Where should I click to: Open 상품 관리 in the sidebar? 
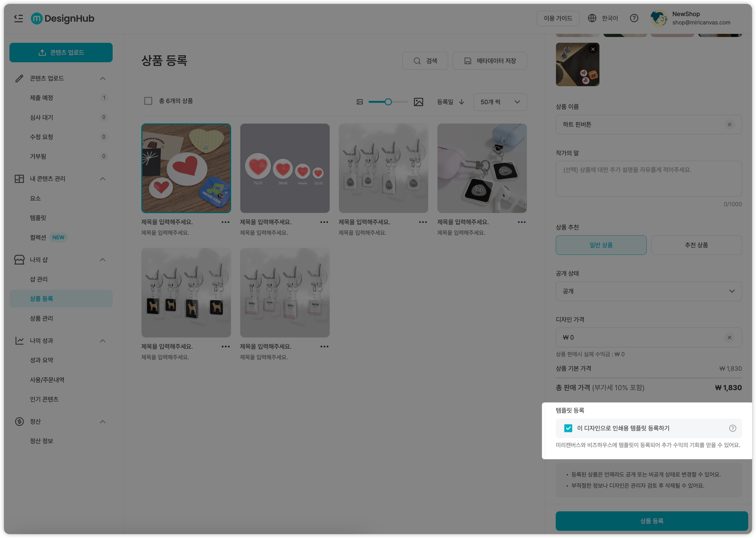(41, 318)
